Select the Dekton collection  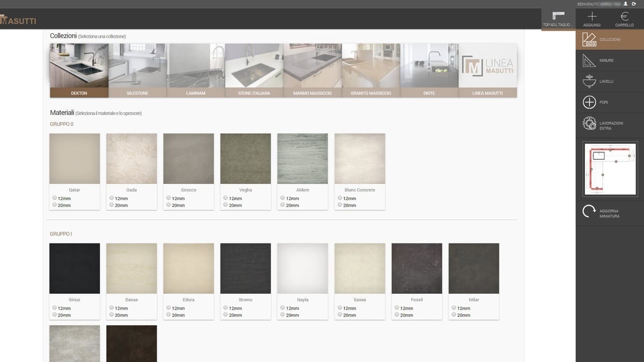point(79,70)
